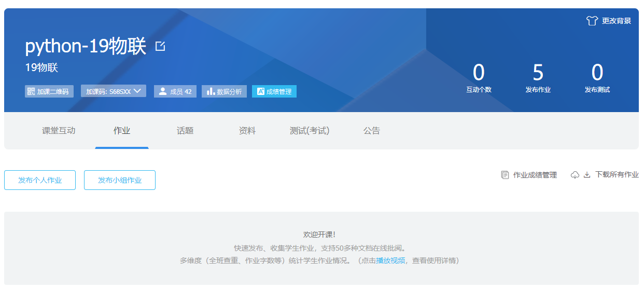
Task: Go to the 话题 tab
Action: [185, 131]
